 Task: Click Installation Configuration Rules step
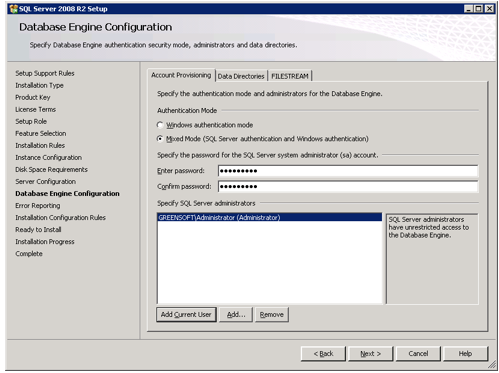coord(60,217)
